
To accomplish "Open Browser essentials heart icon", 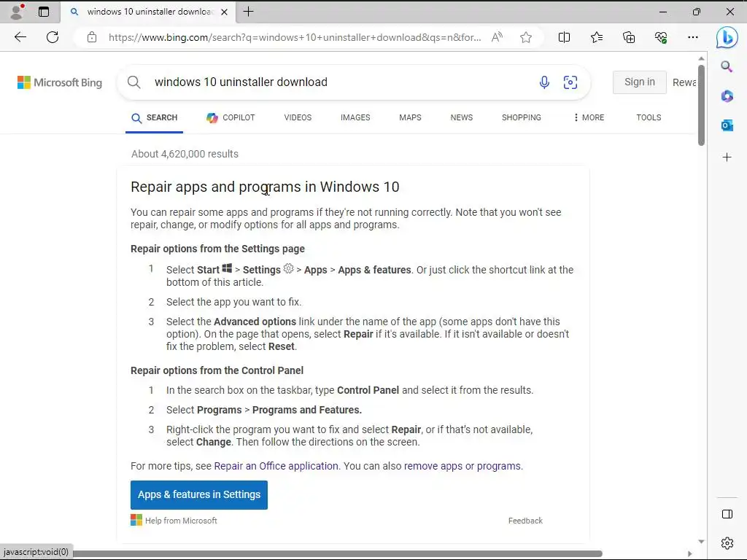I will tap(661, 37).
